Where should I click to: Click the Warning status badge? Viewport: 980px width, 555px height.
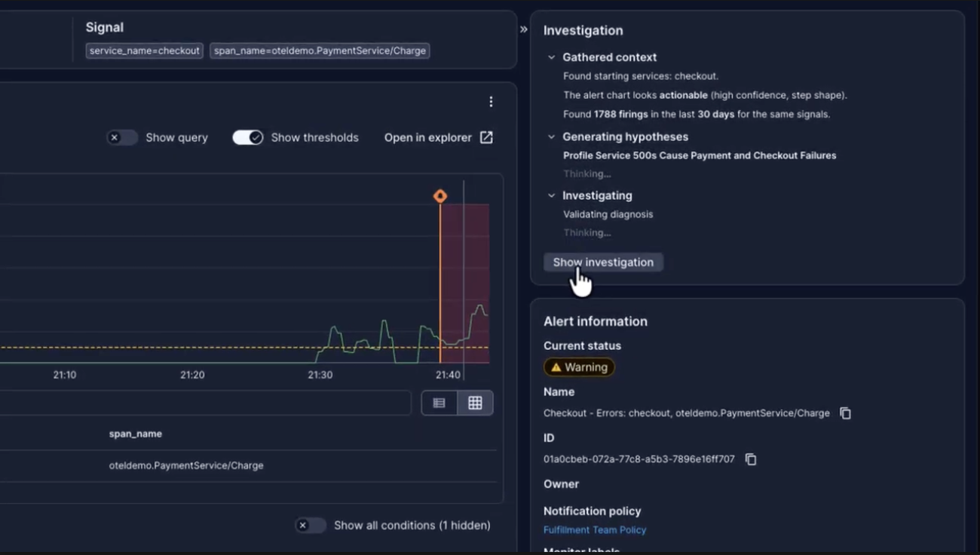(x=579, y=367)
